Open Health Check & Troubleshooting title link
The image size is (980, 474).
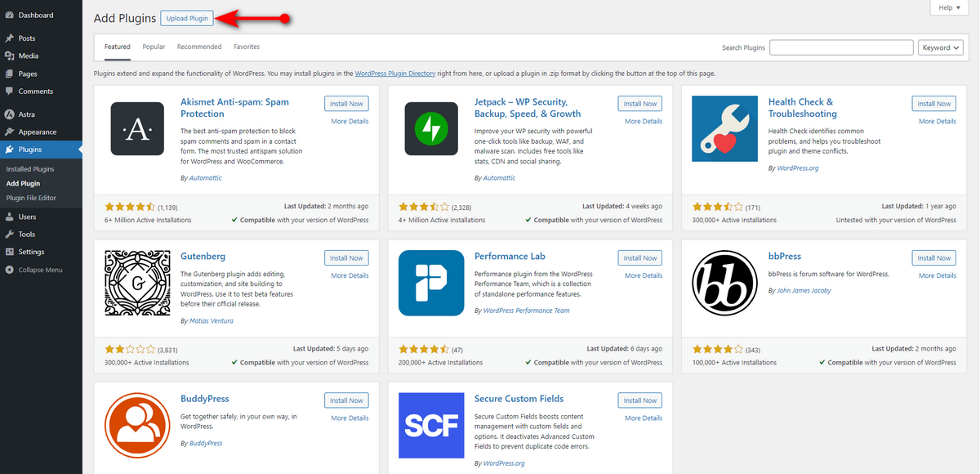click(803, 108)
